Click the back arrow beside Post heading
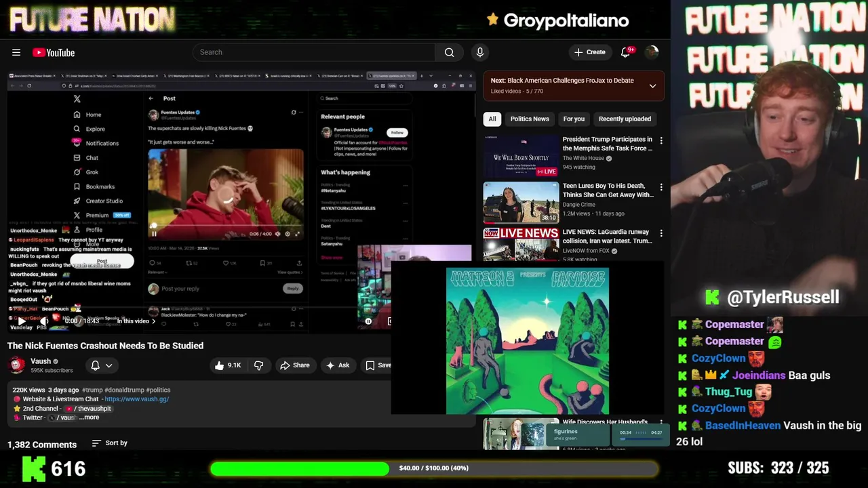The height and width of the screenshot is (488, 868). click(151, 98)
